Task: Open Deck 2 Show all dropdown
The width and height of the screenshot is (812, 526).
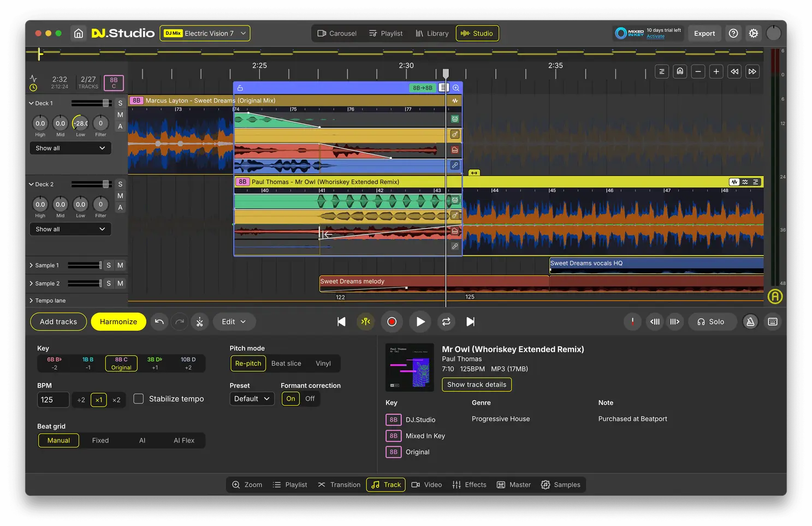Action: click(70, 229)
